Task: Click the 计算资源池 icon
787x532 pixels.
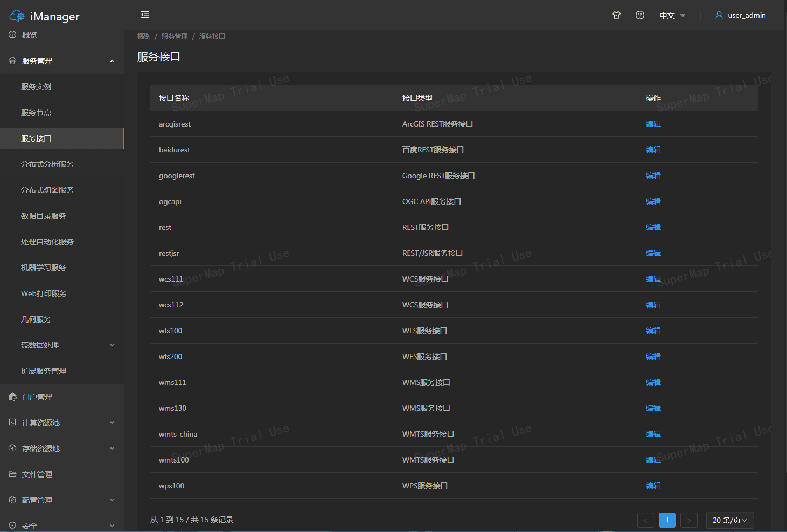Action: [12, 422]
